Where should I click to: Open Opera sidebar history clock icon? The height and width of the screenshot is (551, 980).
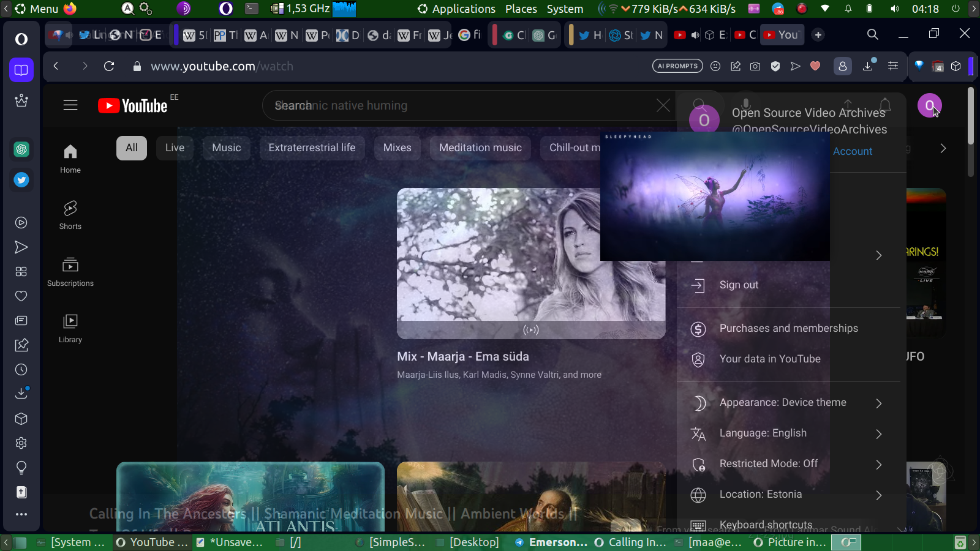coord(21,370)
